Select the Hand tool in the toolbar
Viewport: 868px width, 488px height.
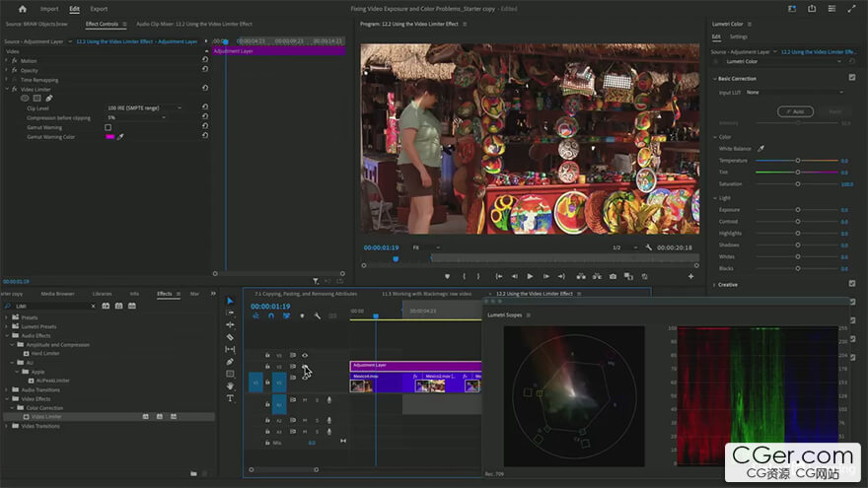[230, 385]
